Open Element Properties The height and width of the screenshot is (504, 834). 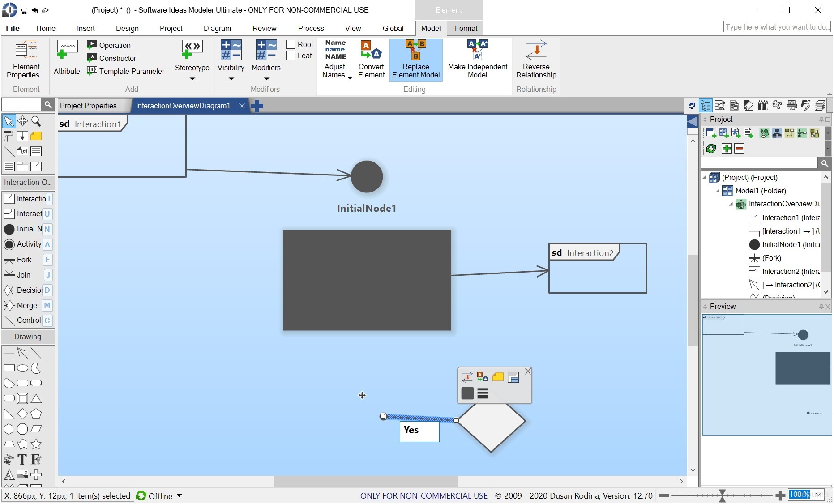[26, 58]
